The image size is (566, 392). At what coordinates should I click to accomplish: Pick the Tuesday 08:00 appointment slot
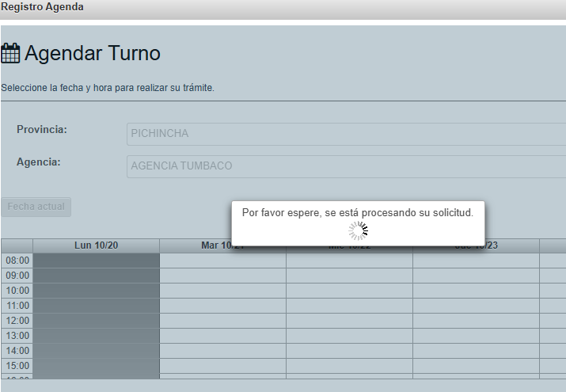222,261
